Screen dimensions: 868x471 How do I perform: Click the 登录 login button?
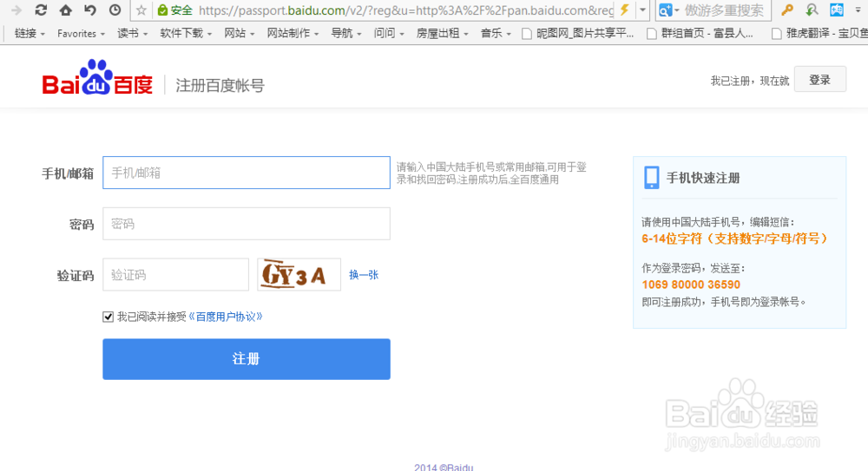pos(820,79)
